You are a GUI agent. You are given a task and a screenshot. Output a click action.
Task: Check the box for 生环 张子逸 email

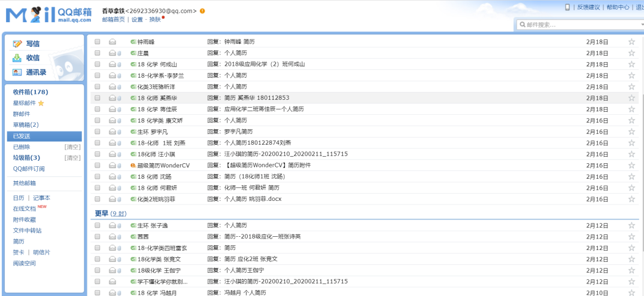(x=98, y=225)
